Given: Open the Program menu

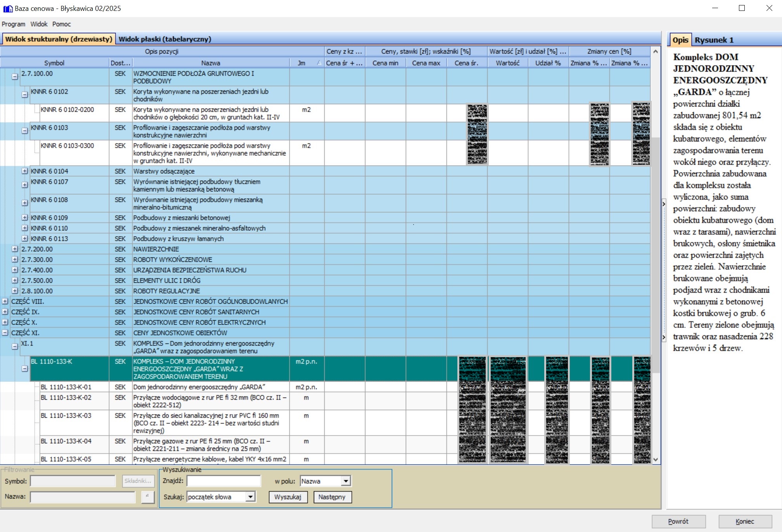Looking at the screenshot, I should [14, 24].
